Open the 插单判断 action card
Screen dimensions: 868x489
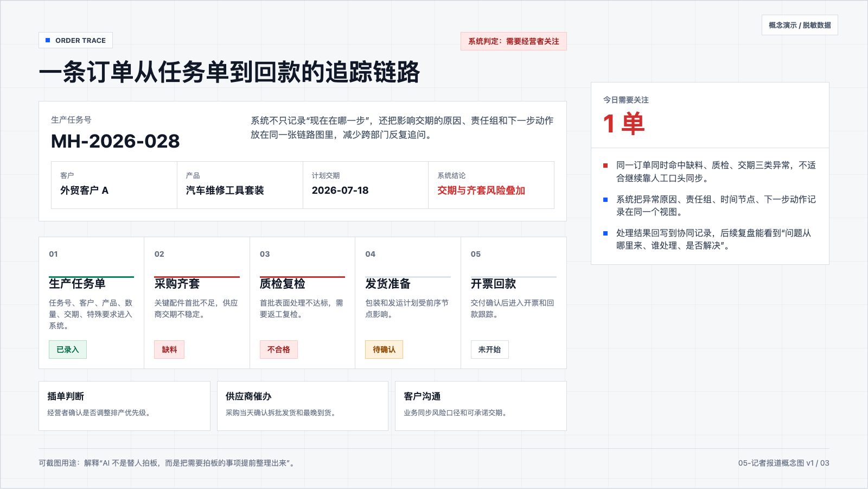coord(124,406)
